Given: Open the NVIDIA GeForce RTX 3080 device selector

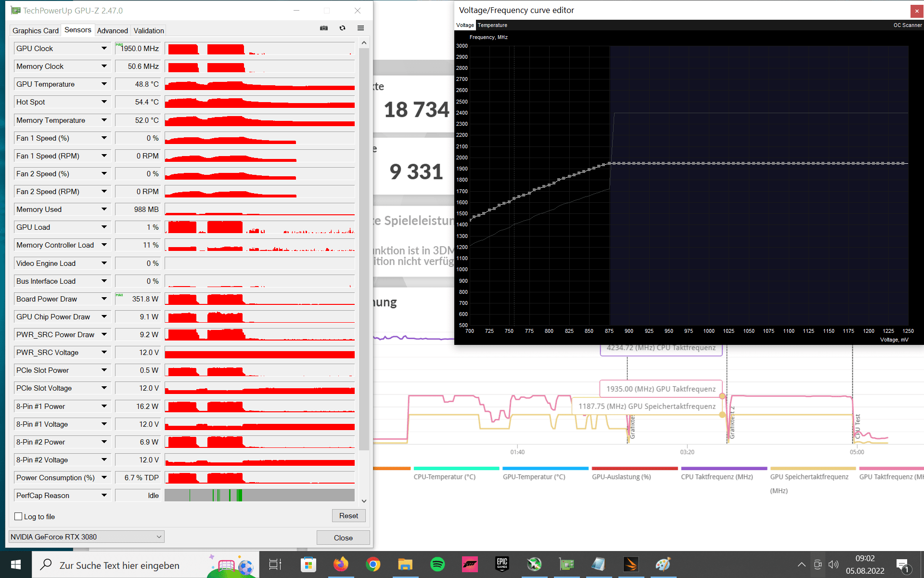Looking at the screenshot, I should pyautogui.click(x=87, y=537).
